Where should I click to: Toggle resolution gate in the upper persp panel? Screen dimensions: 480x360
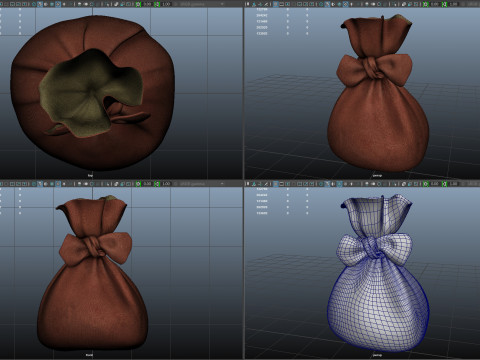[287, 4]
